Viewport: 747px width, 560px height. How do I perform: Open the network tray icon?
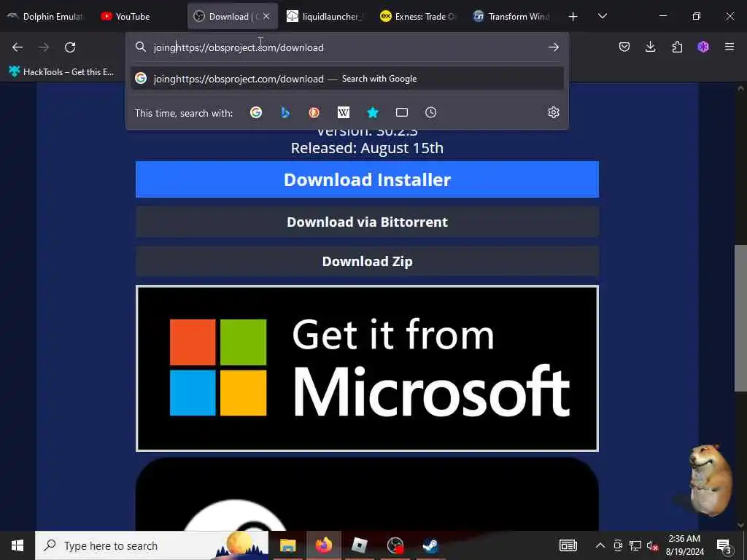click(635, 545)
